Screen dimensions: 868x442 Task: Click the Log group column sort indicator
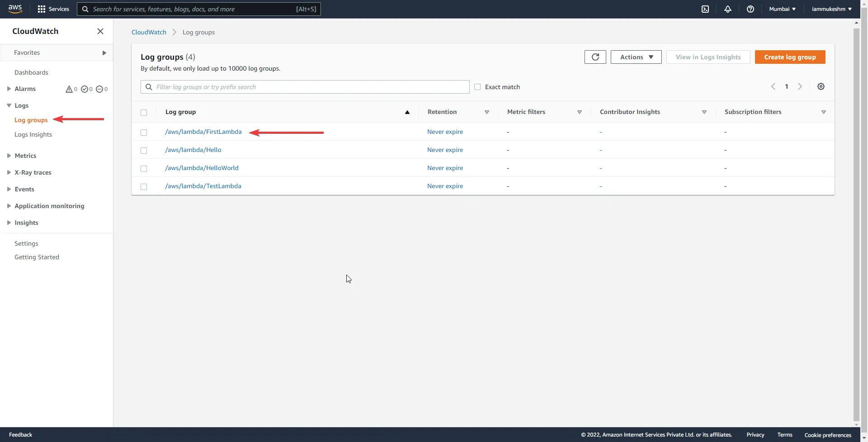[407, 112]
